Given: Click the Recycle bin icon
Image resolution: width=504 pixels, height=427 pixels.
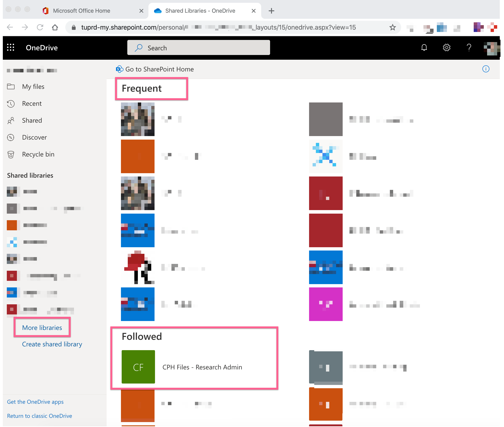Looking at the screenshot, I should pos(11,154).
